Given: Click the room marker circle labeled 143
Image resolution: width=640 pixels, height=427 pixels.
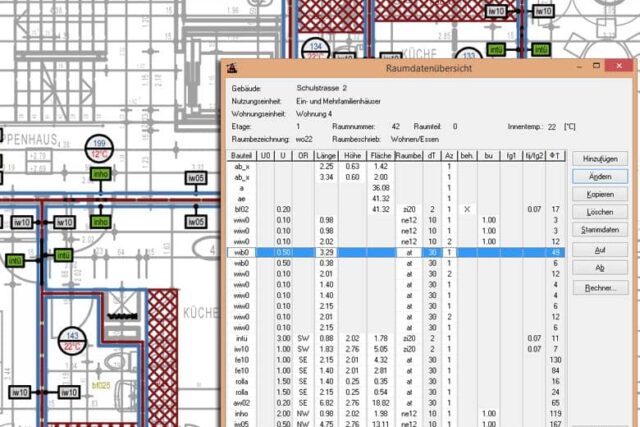Looking at the screenshot, I should 73,341.
